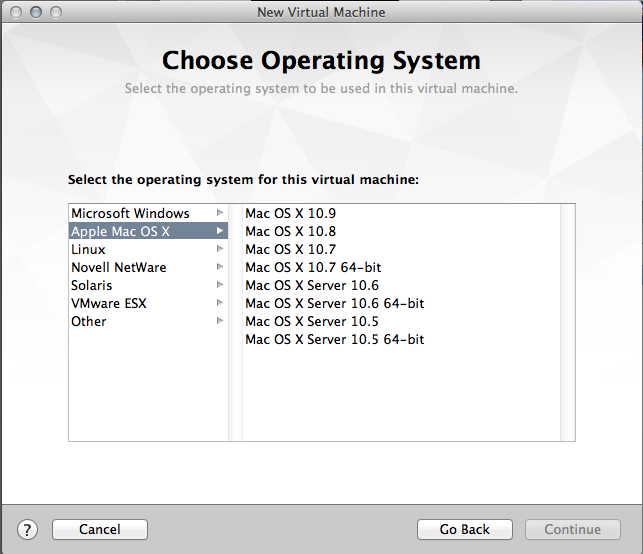Click the greyed-out Continue button
The image size is (643, 554).
[x=572, y=529]
